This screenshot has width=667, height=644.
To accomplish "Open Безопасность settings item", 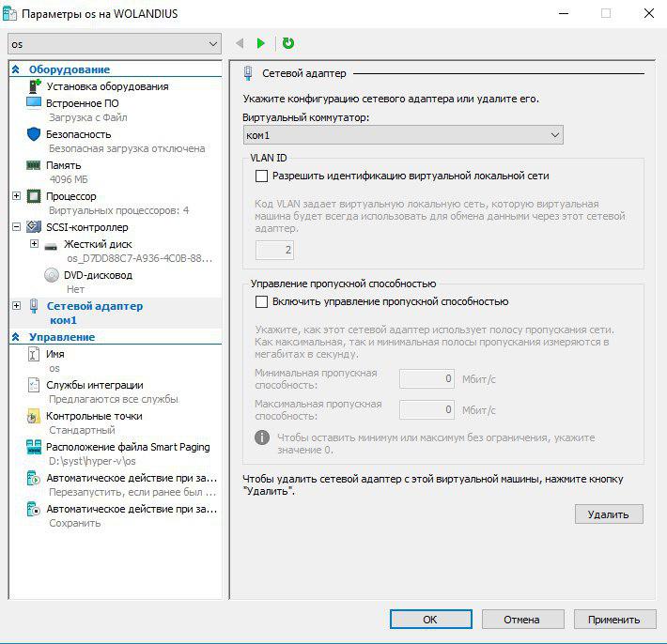I will [x=79, y=134].
